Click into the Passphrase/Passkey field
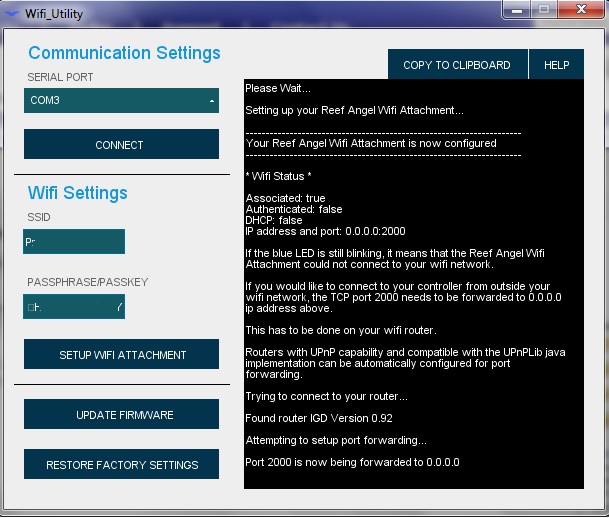This screenshot has width=609, height=518. pyautogui.click(x=75, y=307)
